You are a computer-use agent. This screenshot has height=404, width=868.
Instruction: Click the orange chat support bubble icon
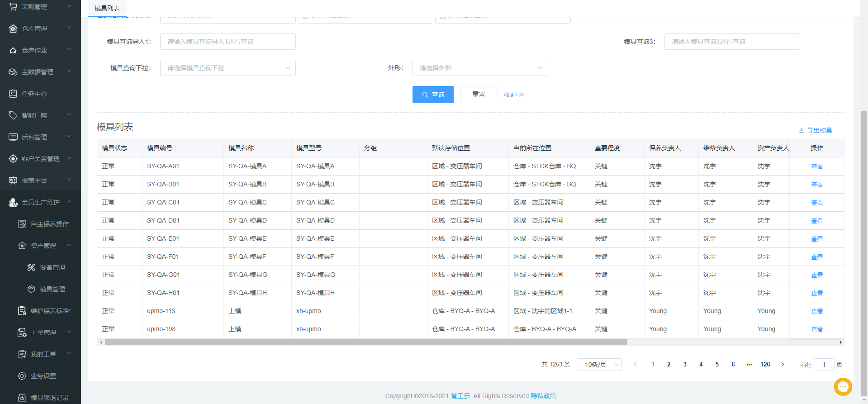(x=843, y=387)
